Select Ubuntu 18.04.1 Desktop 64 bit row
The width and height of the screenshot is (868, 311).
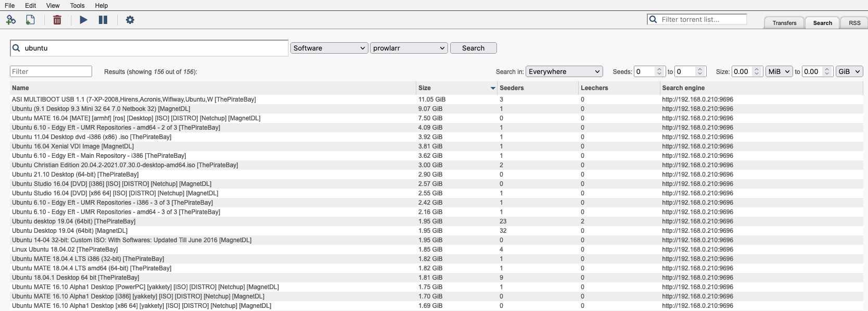436,278
